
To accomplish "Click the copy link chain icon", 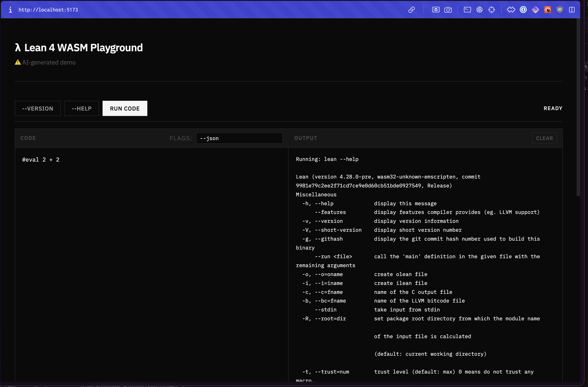I will (411, 10).
